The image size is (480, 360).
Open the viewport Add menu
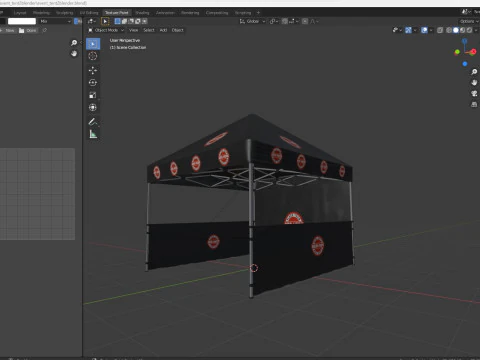(x=163, y=30)
